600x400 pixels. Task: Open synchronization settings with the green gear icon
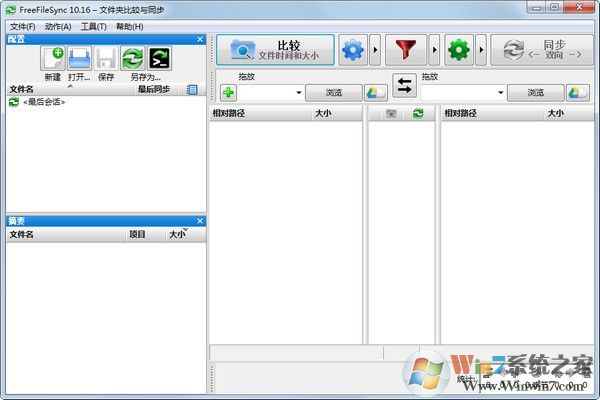click(459, 50)
